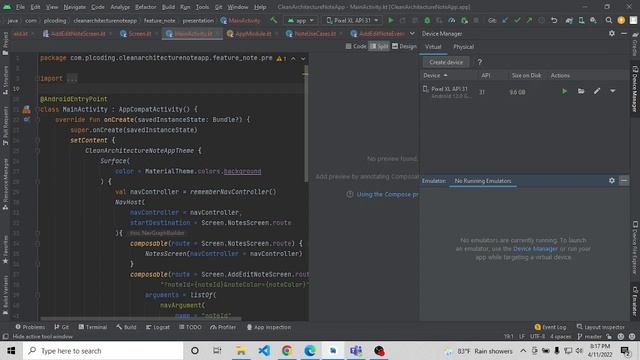Select the Virtual devices tab
This screenshot has height=360, width=640.
point(433,47)
